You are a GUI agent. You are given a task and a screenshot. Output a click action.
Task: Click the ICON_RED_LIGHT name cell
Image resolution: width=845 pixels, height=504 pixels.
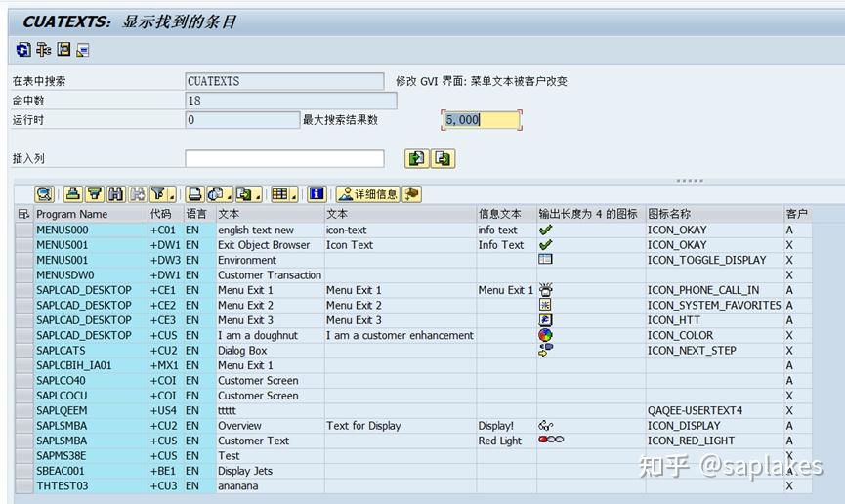click(714, 441)
